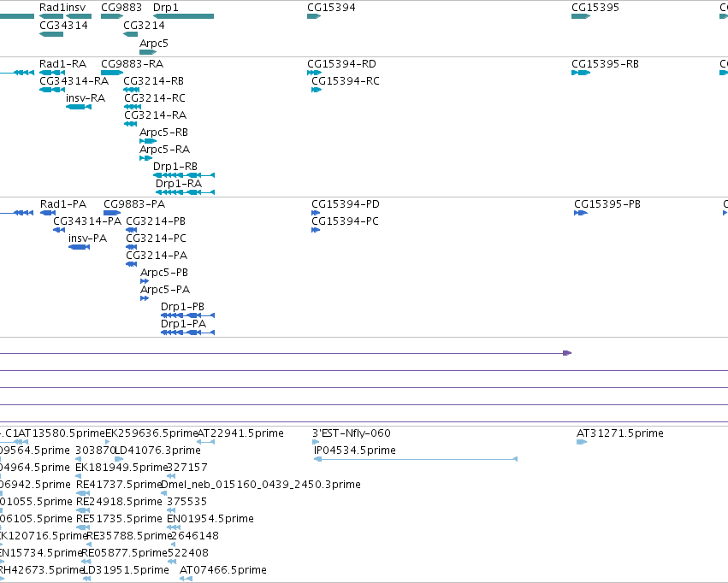Click the 3'EST-Nfly-060 label
The image size is (728, 583).
click(352, 433)
